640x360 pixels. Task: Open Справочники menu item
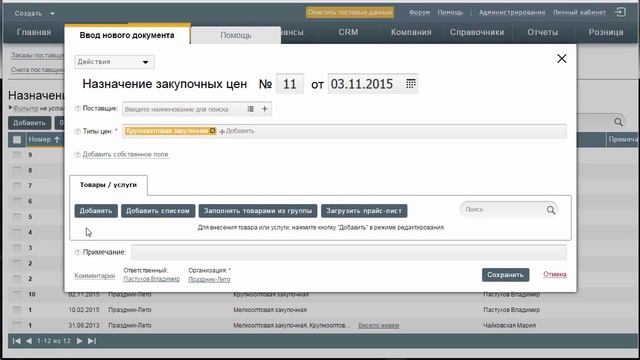click(477, 32)
